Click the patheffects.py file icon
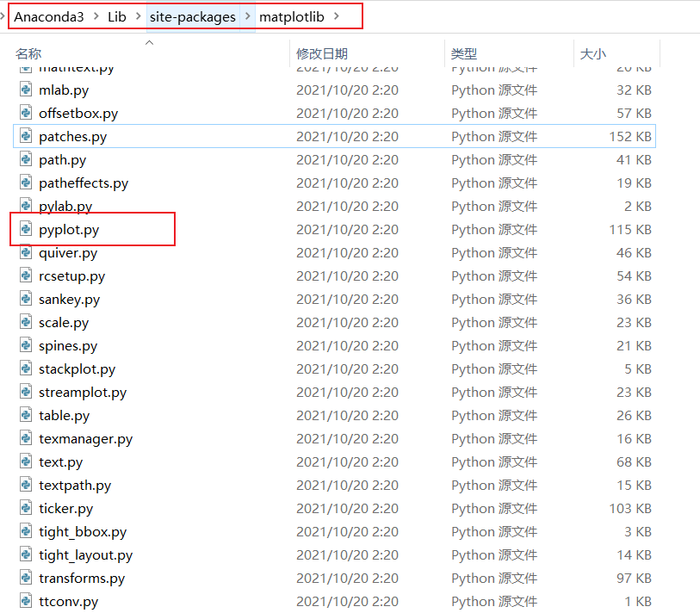Viewport: 700px width, 613px height. pos(26,183)
